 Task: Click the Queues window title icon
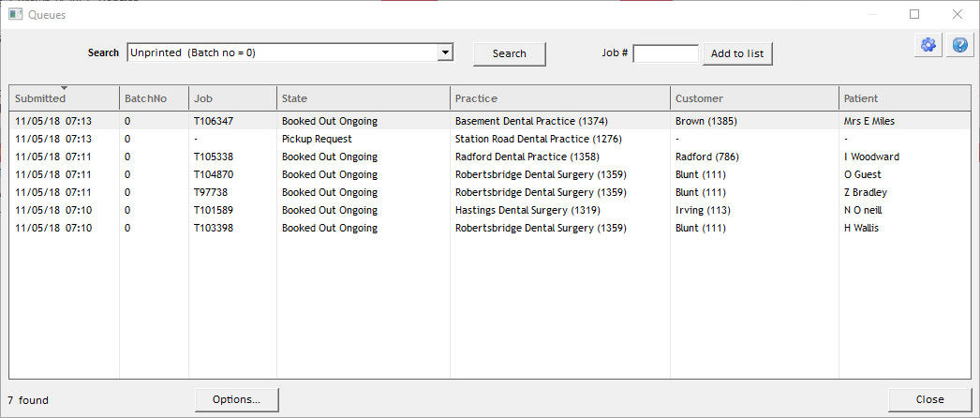[x=15, y=15]
